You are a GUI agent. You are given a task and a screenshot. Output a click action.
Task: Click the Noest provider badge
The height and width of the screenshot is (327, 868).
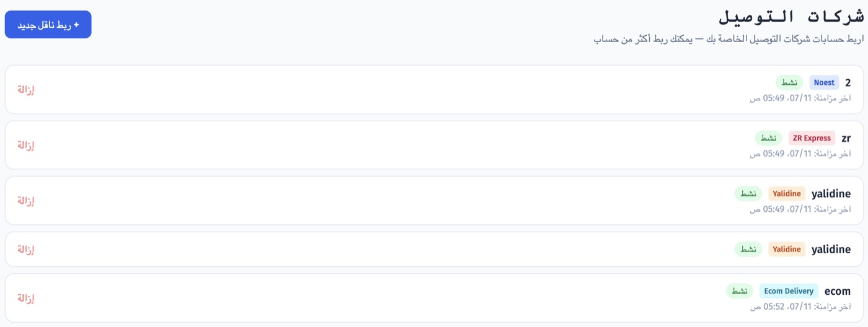pyautogui.click(x=824, y=82)
